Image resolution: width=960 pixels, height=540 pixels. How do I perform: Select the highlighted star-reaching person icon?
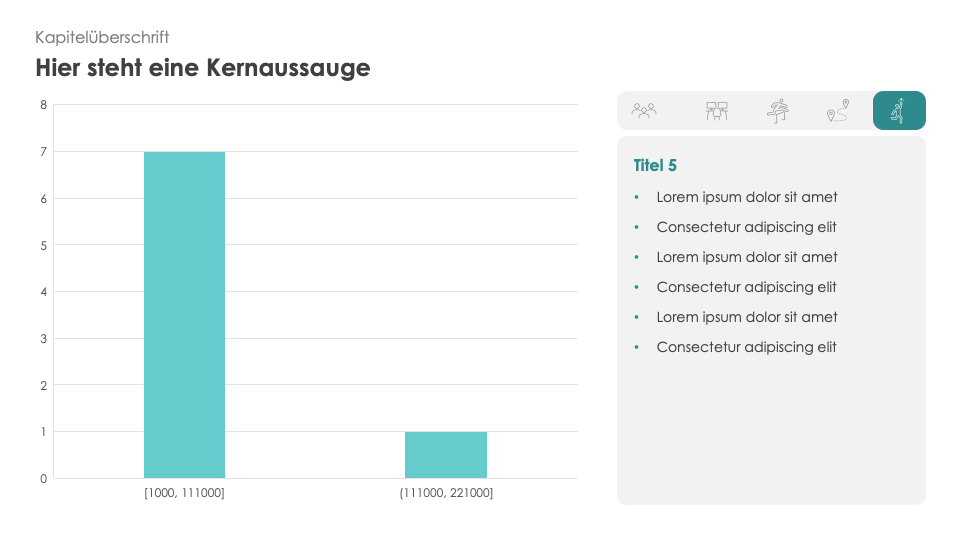899,111
